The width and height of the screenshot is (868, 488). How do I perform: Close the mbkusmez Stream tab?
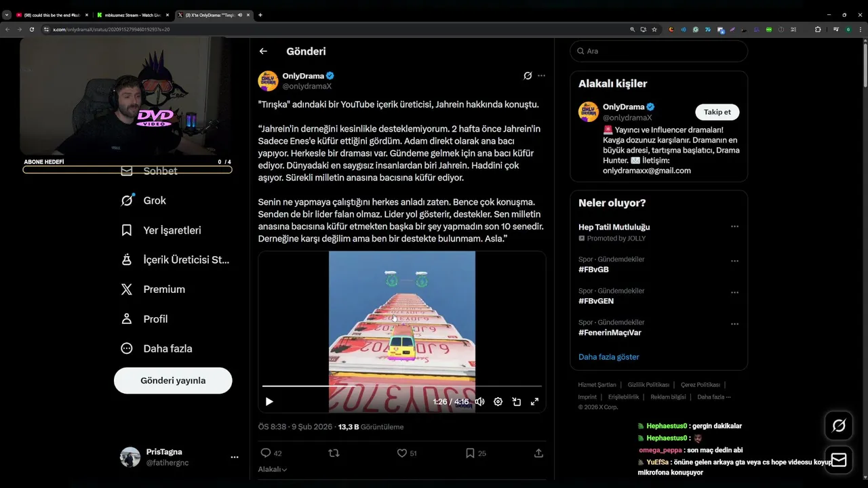[167, 15]
